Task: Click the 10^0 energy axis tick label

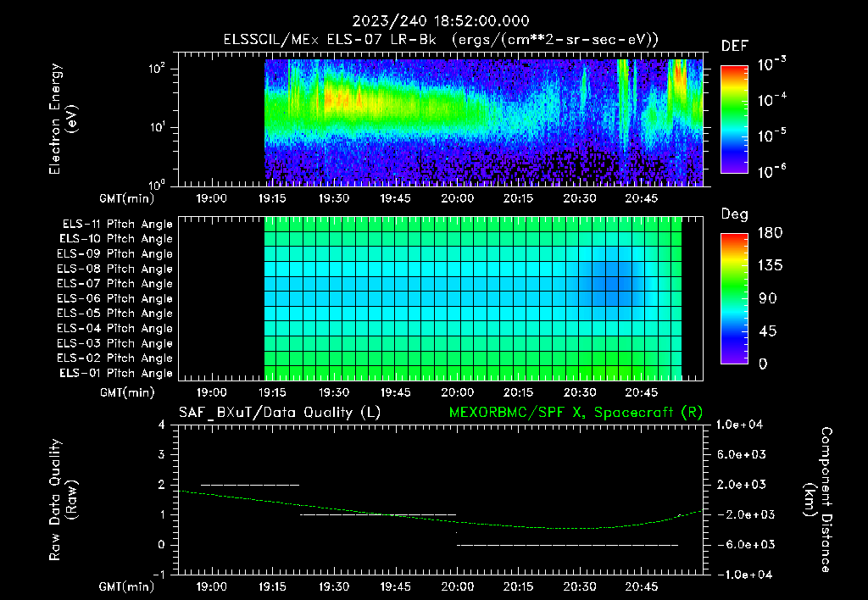Action: point(157,184)
